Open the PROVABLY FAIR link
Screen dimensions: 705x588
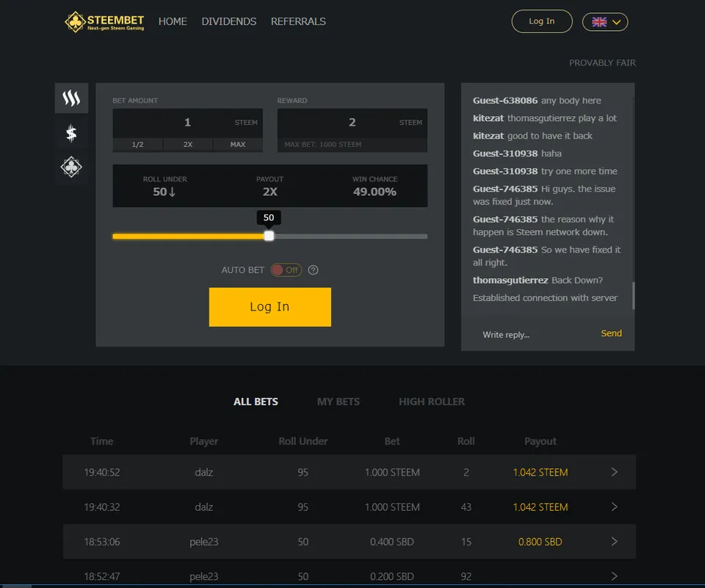[x=602, y=63]
